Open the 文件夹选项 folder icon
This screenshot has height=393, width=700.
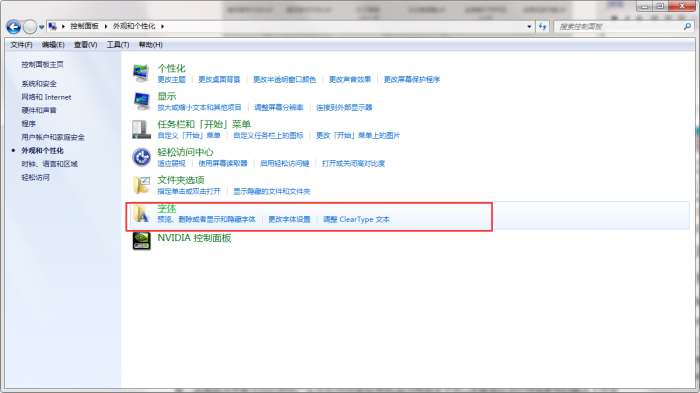[x=142, y=185]
